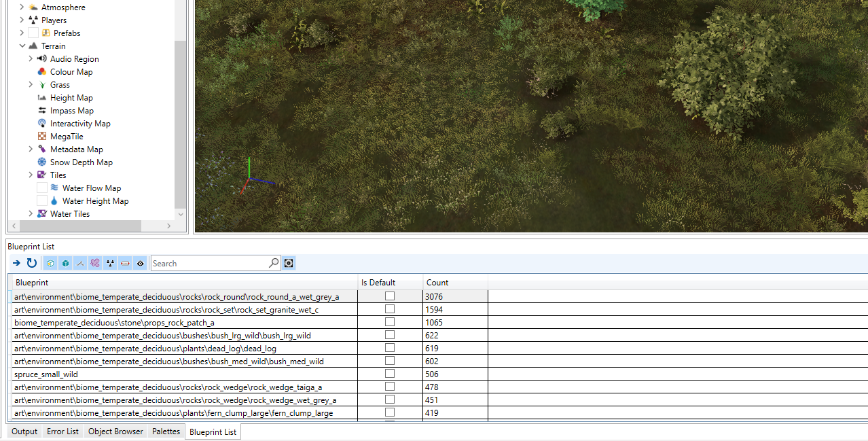868x441 pixels.
Task: Switch to the Output tab
Action: tap(24, 431)
